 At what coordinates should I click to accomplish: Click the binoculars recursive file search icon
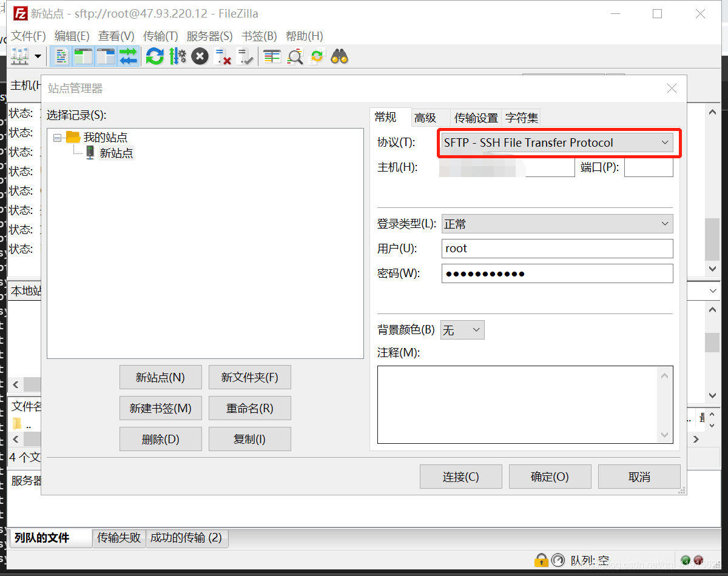(x=339, y=57)
